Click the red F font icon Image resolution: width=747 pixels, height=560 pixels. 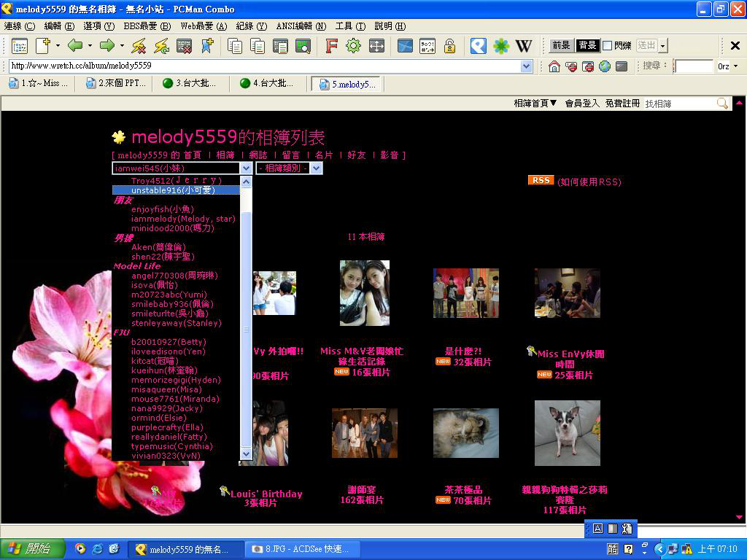(331, 46)
